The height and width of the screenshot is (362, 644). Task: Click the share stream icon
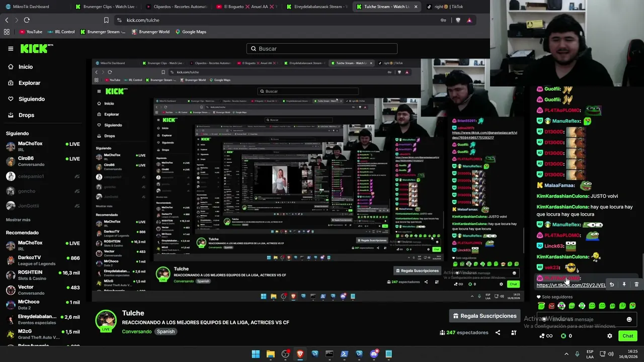coord(498,332)
